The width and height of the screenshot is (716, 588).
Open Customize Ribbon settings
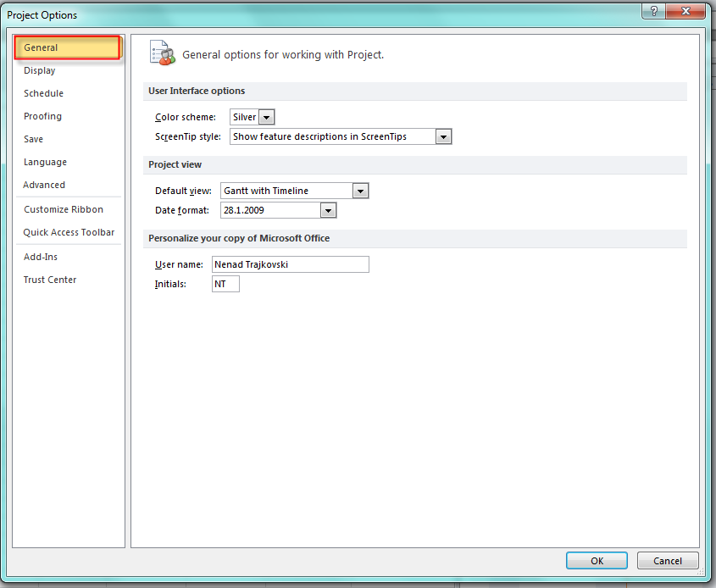click(64, 210)
